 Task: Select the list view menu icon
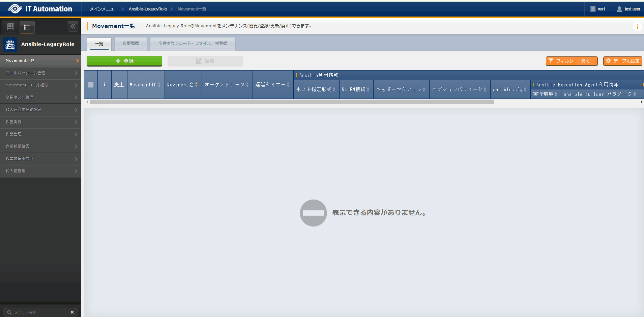coord(27,27)
